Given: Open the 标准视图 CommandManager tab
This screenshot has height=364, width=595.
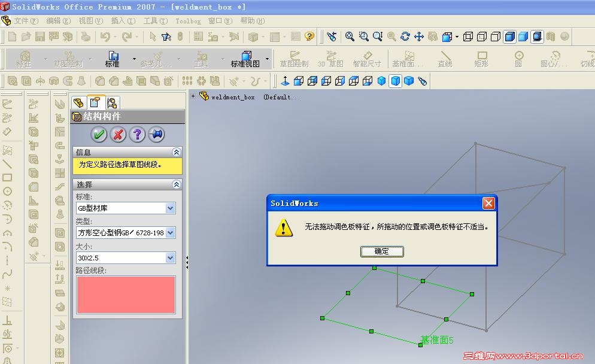Looking at the screenshot, I should click(x=245, y=59).
